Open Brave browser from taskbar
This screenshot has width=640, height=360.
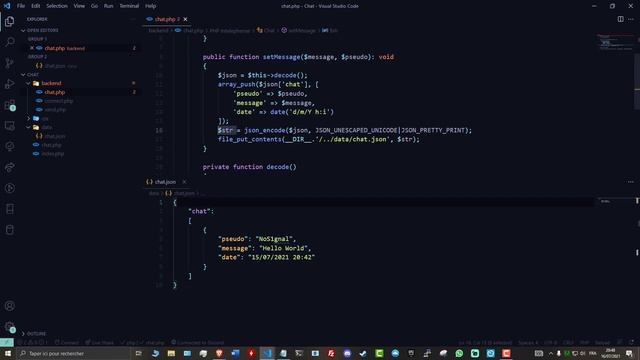(219, 353)
